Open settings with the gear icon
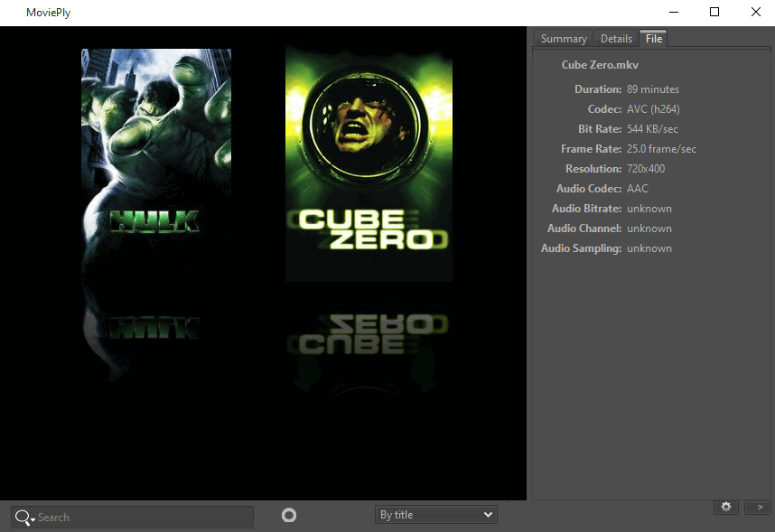This screenshot has height=532, width=775. [725, 507]
